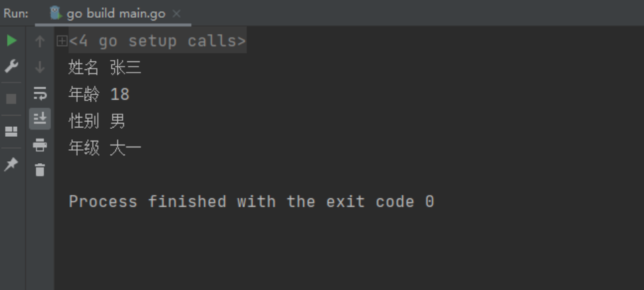The image size is (644, 290).
Task: Click the output line '年龄 18'
Action: [99, 94]
